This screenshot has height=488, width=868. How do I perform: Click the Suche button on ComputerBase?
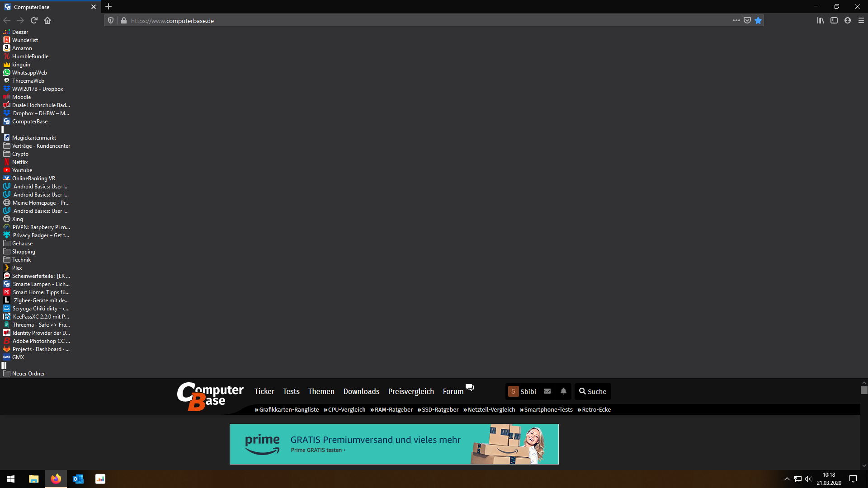(593, 391)
